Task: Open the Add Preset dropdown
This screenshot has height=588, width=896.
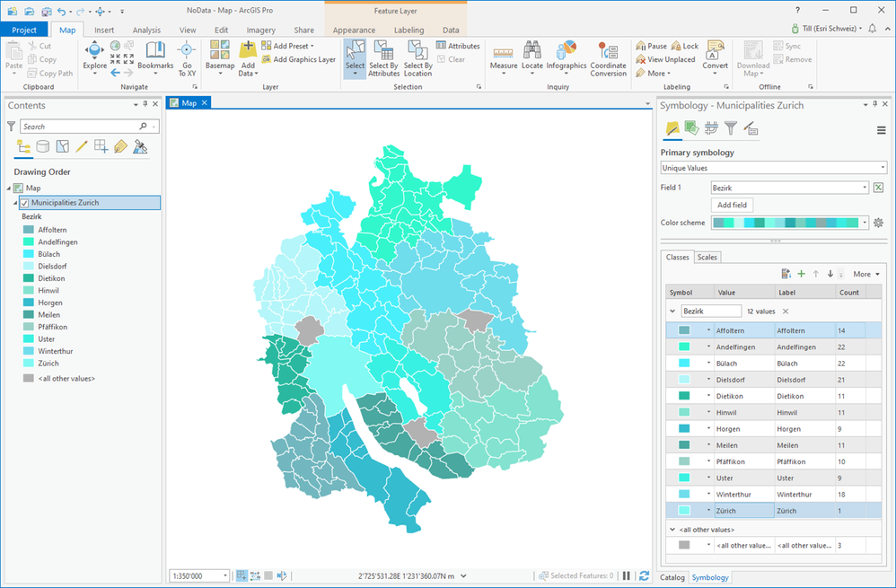Action: 287,46
